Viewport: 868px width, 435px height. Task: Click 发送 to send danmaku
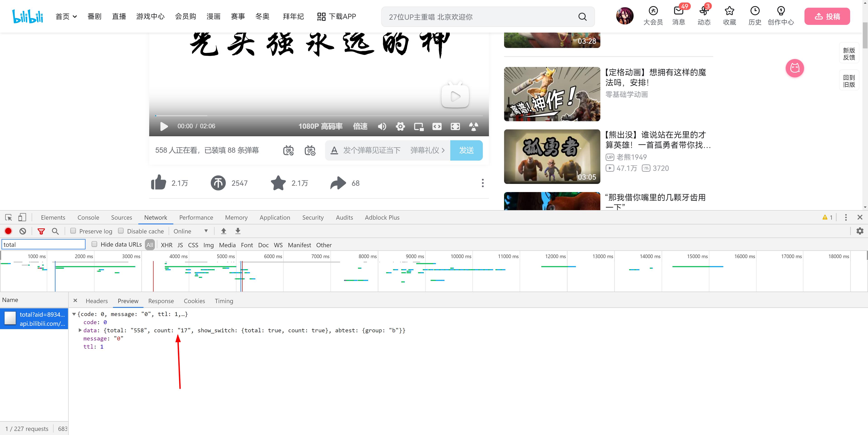(466, 150)
